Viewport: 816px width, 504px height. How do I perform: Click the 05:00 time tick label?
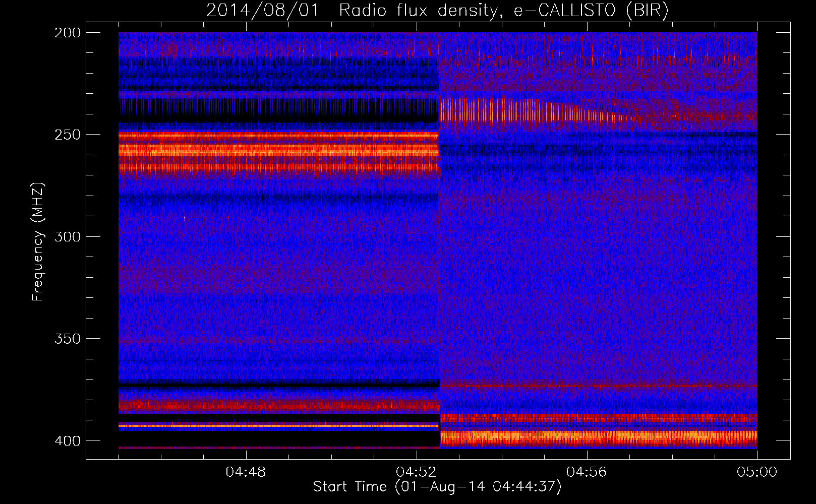(757, 472)
